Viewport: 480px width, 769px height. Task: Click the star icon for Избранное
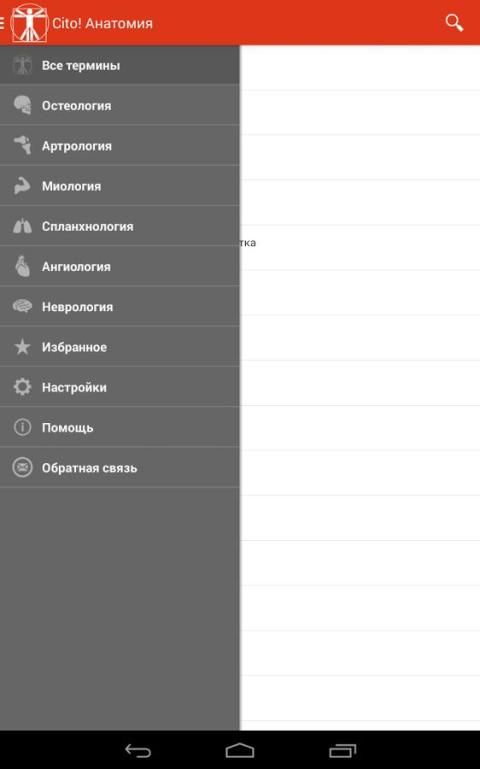pos(22,347)
